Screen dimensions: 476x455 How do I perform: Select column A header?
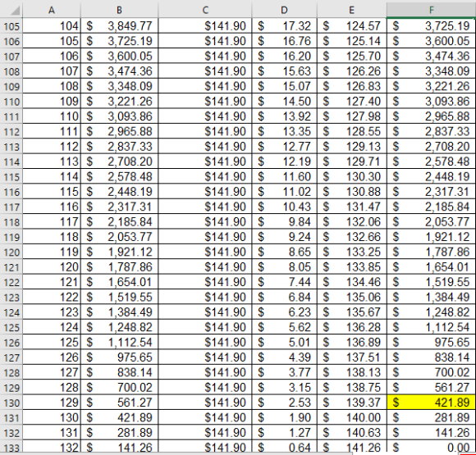pyautogui.click(x=52, y=10)
